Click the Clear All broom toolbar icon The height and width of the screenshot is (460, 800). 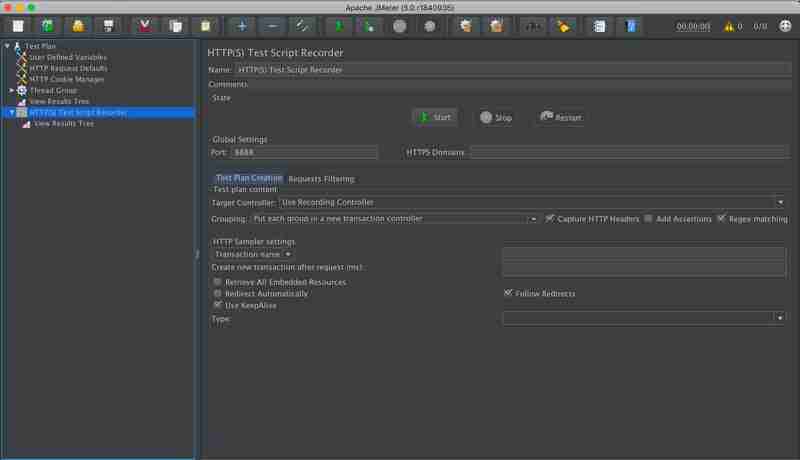click(493, 26)
